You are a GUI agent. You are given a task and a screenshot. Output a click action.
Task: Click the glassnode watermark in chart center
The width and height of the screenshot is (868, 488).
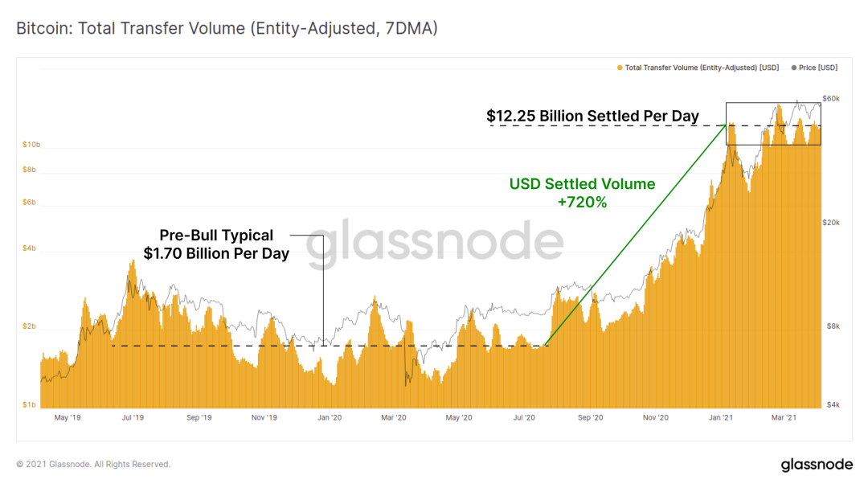pos(434,244)
